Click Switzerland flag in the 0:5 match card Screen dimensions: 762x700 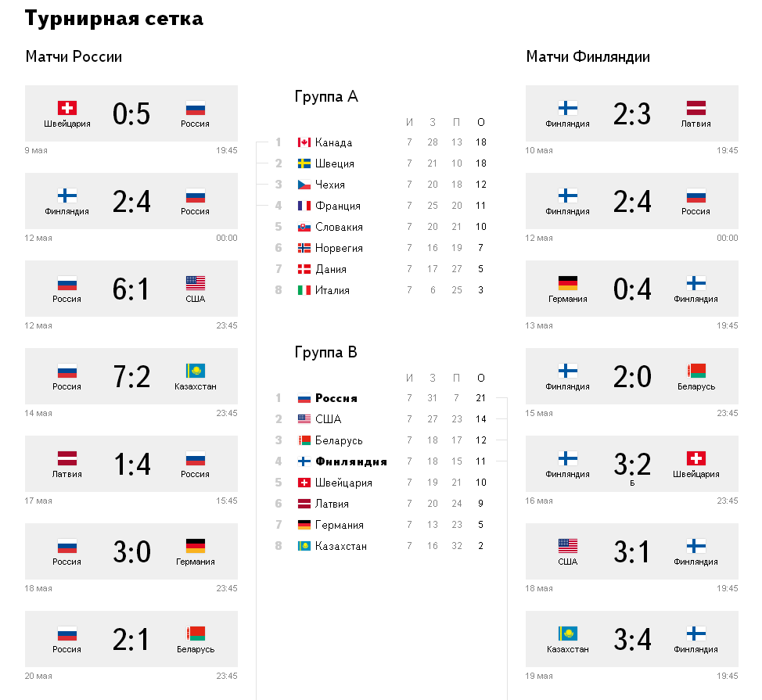coord(67,108)
